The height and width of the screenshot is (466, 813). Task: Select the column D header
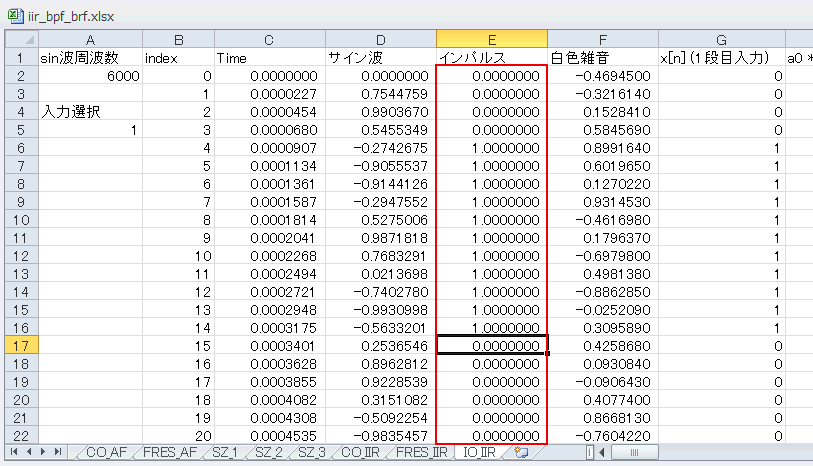381,39
